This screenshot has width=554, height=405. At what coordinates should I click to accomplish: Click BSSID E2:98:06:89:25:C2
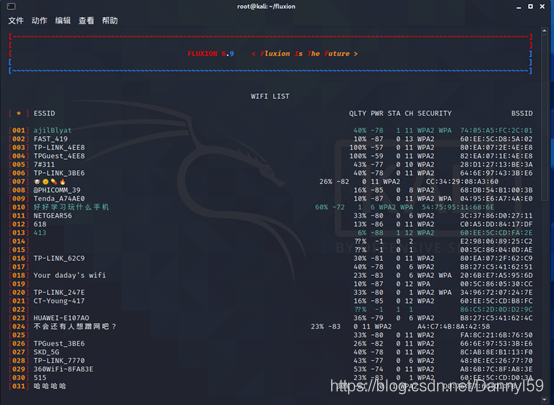click(496, 241)
